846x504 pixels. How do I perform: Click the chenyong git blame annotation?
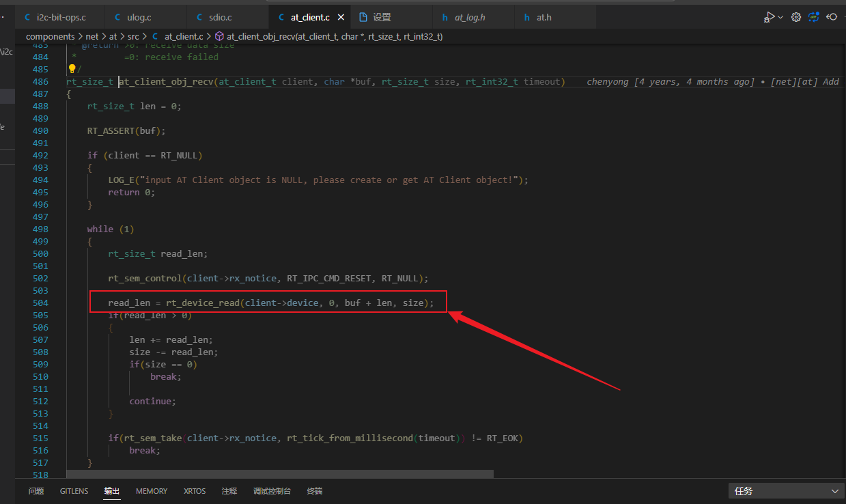coord(713,82)
